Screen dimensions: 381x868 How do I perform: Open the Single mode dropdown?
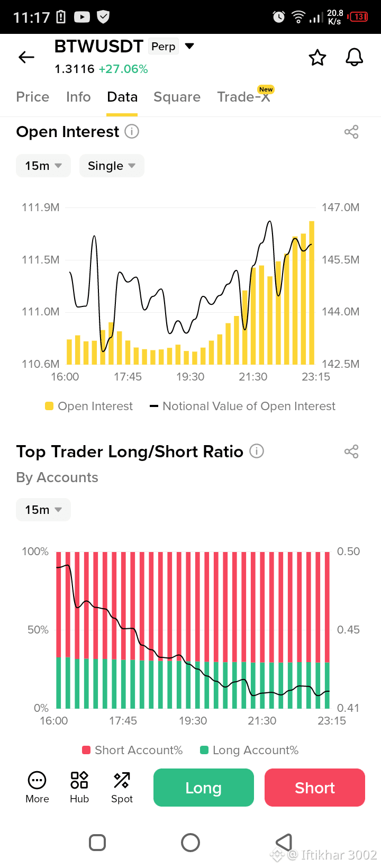(112, 166)
